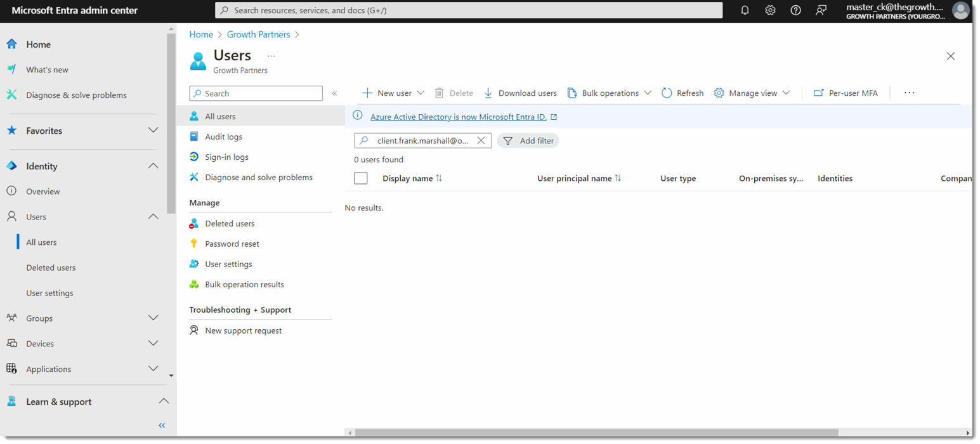Expand the Applications section chevron
This screenshot has height=444, width=980.
coord(153,369)
